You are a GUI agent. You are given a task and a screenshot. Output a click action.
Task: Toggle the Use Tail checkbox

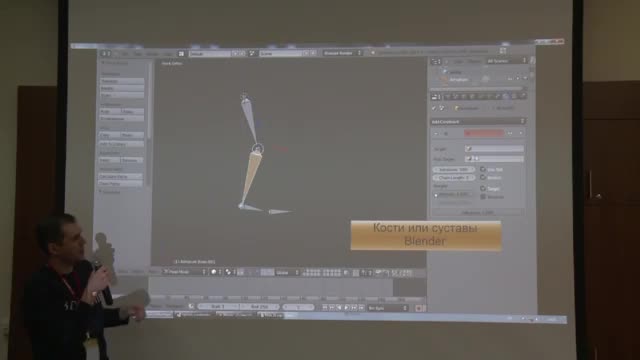click(483, 169)
